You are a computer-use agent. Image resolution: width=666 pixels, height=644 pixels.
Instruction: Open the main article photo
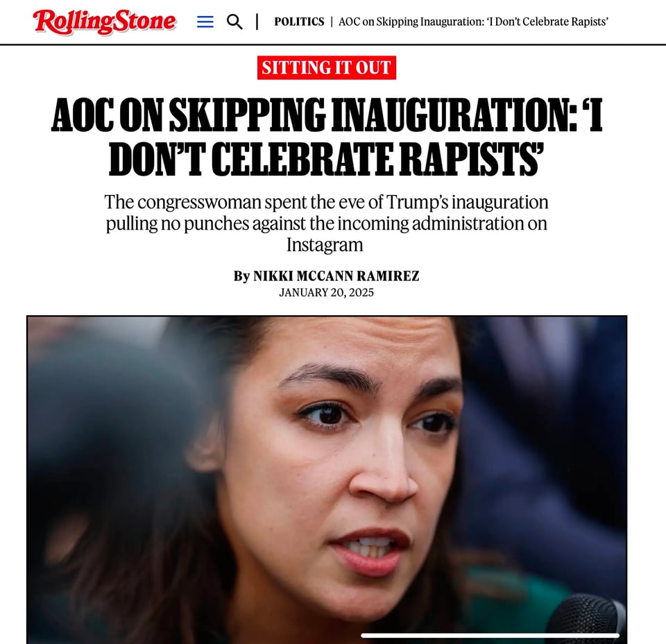[327, 479]
